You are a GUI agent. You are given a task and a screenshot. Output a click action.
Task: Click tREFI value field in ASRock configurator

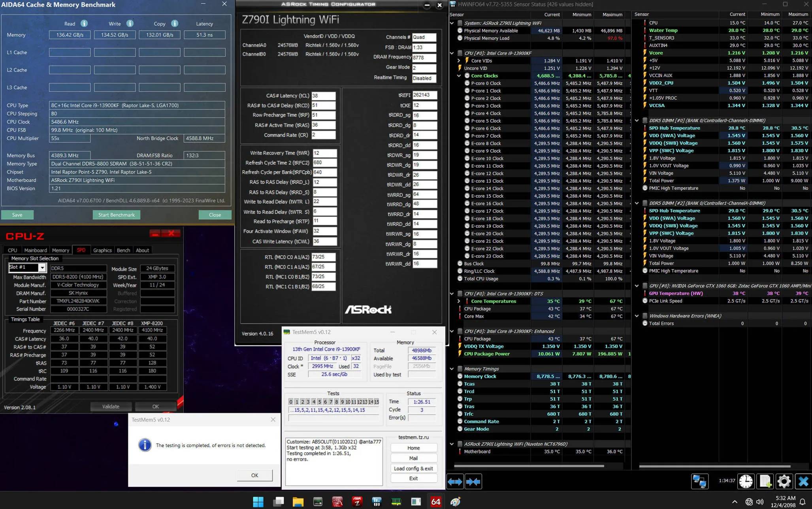[424, 95]
